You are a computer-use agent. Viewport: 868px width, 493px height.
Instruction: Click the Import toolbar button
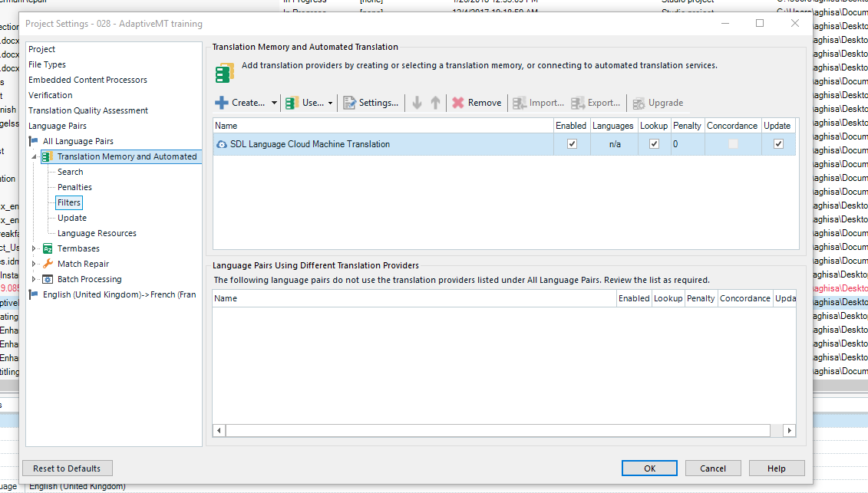point(537,103)
